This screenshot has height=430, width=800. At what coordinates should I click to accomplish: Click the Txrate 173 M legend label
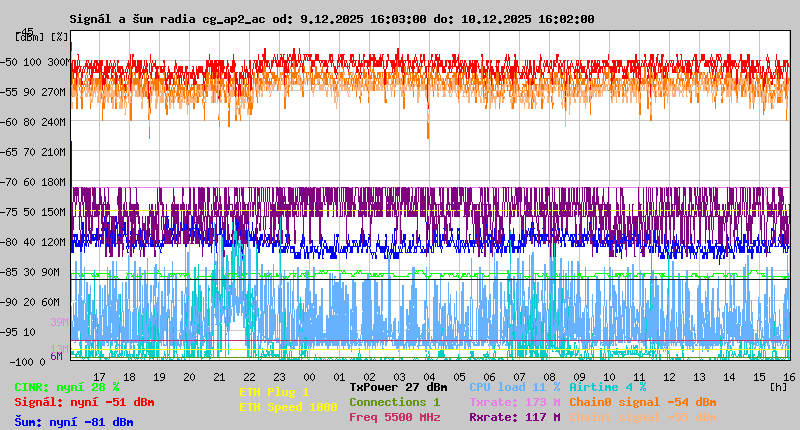click(514, 402)
